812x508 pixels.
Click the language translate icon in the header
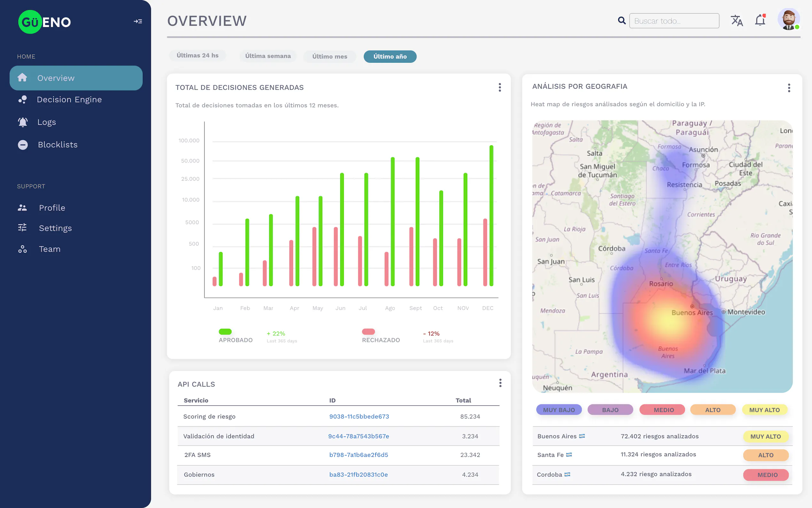(x=737, y=20)
